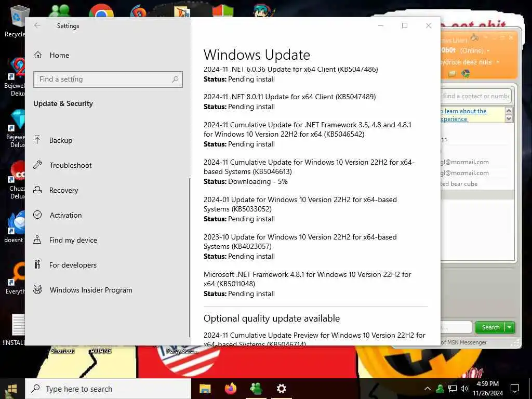Launch Firefox from the taskbar
This screenshot has height=399, width=532.
pos(230,389)
